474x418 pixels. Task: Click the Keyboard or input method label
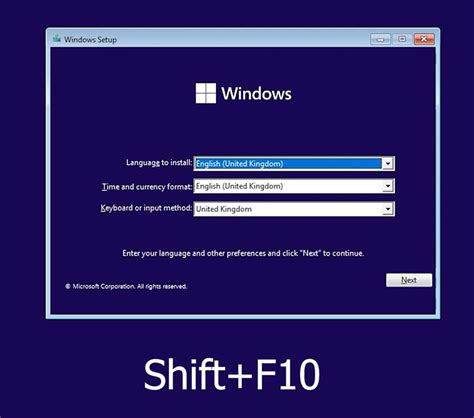click(146, 208)
